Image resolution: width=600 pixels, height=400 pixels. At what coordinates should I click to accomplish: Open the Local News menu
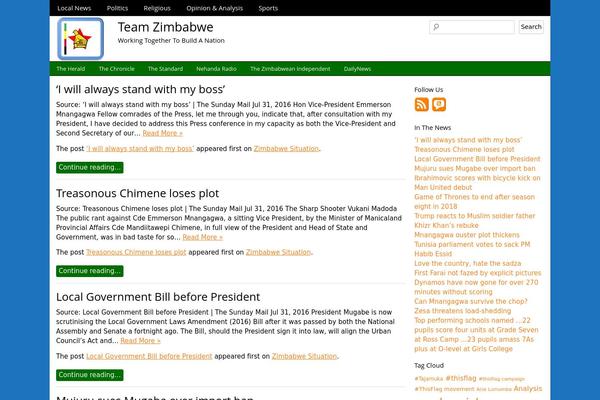[x=74, y=8]
